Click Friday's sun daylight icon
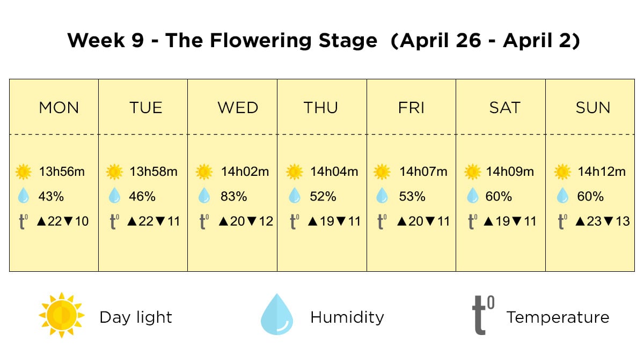644x364 pixels. point(382,172)
